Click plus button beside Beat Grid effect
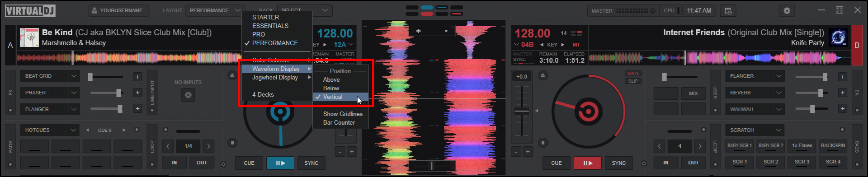 point(137,77)
